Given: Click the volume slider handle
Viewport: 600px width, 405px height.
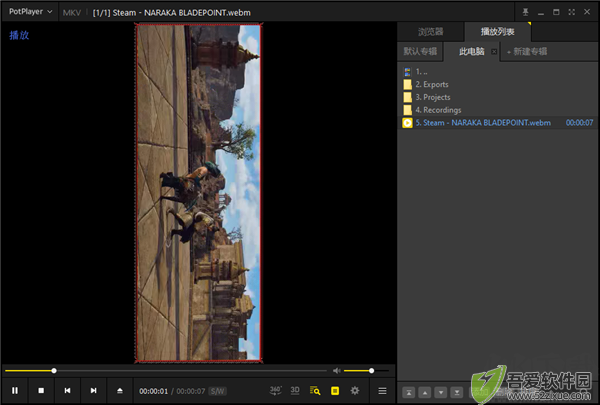Looking at the screenshot, I should (372, 371).
